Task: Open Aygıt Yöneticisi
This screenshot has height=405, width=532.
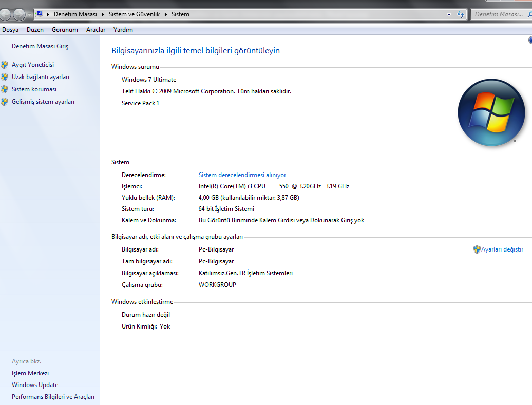Action: coord(32,65)
